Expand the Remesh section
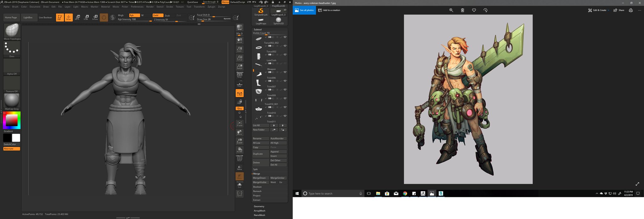The height and width of the screenshot is (219, 644). click(257, 191)
